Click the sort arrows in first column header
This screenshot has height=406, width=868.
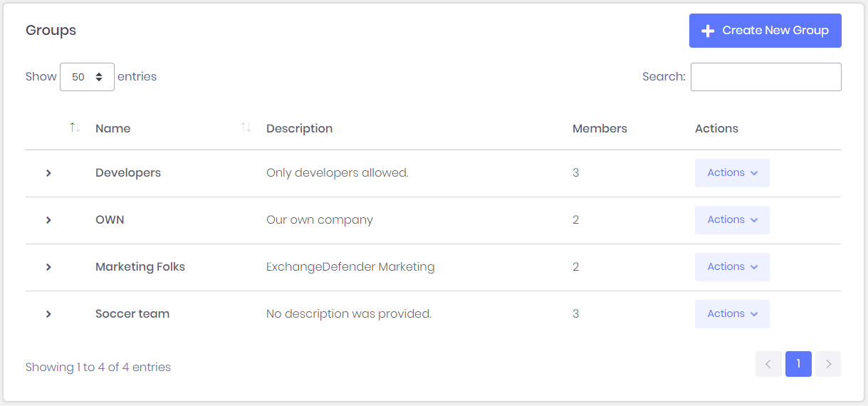[75, 127]
